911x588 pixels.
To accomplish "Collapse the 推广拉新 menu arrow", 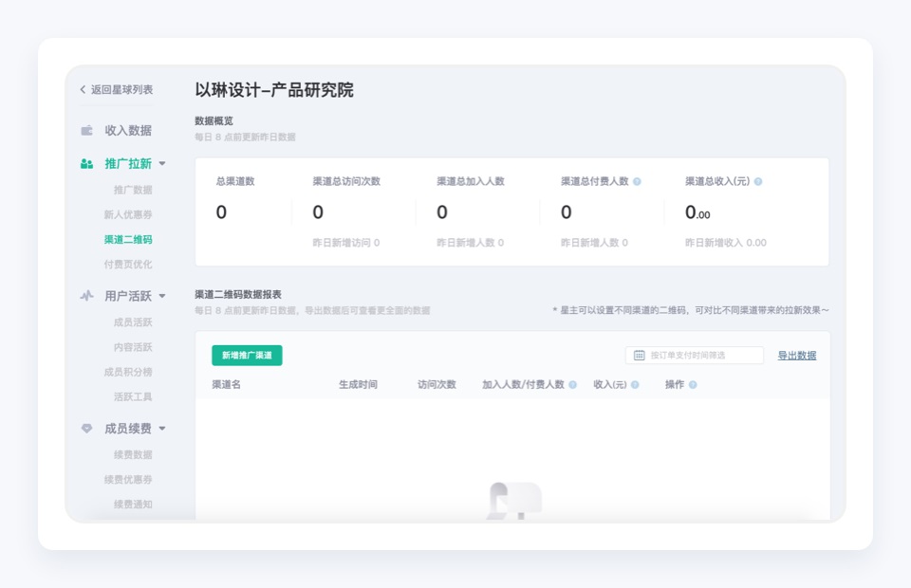I will (162, 164).
